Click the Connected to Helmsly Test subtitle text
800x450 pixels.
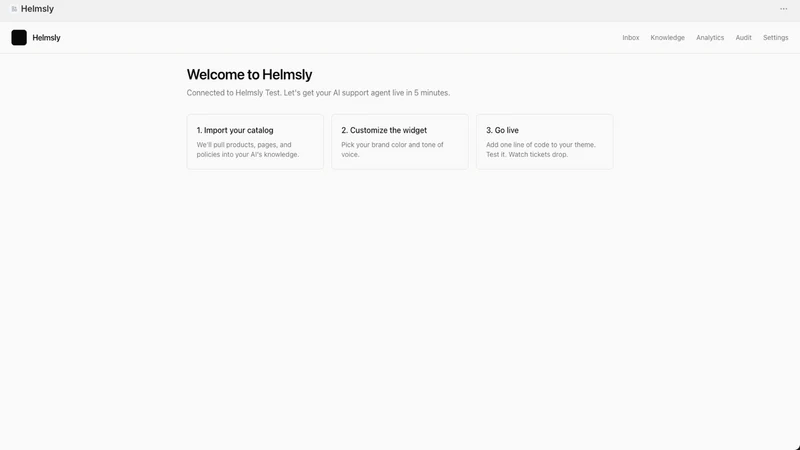318,93
